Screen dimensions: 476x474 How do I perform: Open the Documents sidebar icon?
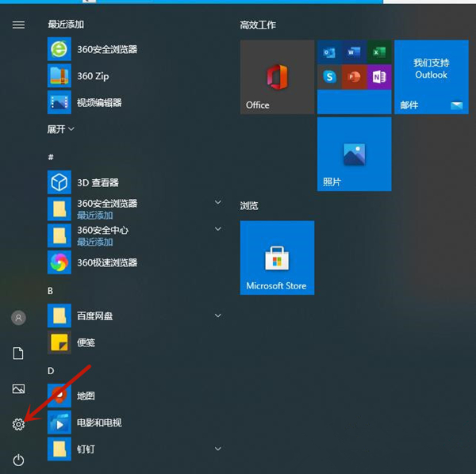18,353
